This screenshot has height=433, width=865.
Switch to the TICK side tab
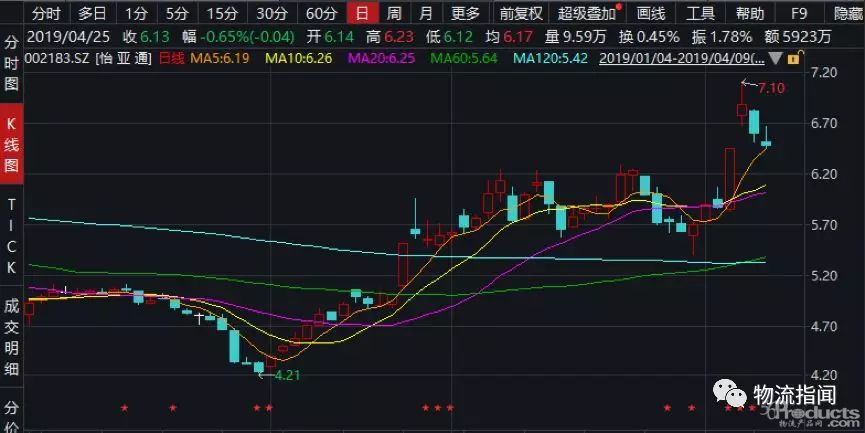(12, 236)
